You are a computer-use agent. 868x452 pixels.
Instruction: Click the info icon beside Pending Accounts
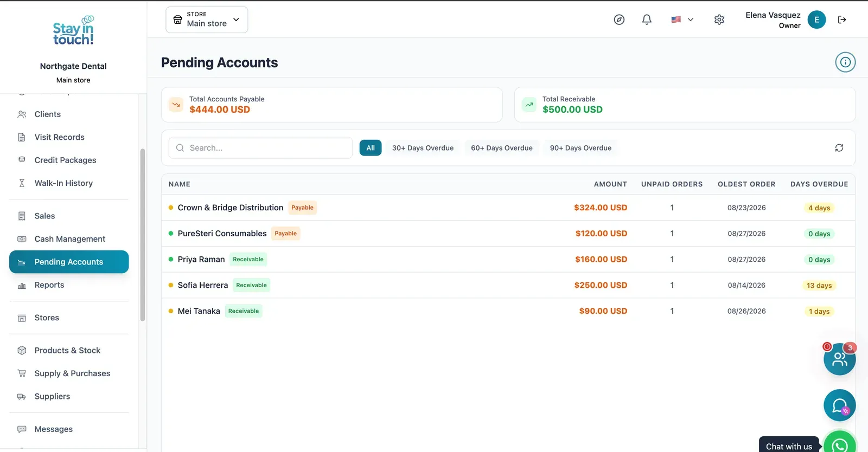845,62
